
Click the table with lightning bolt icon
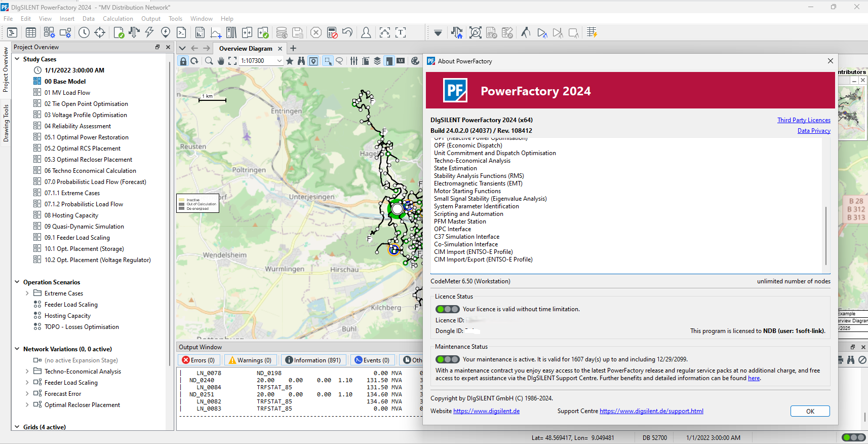[x=591, y=32]
